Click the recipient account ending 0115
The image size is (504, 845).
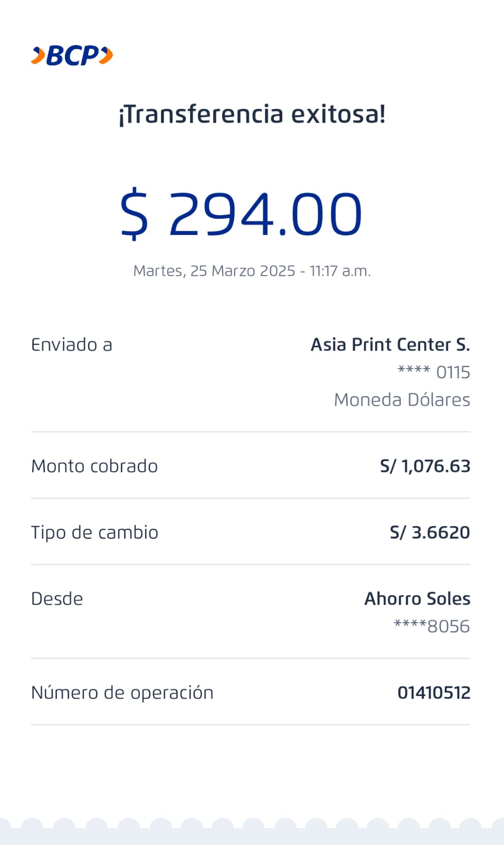434,372
